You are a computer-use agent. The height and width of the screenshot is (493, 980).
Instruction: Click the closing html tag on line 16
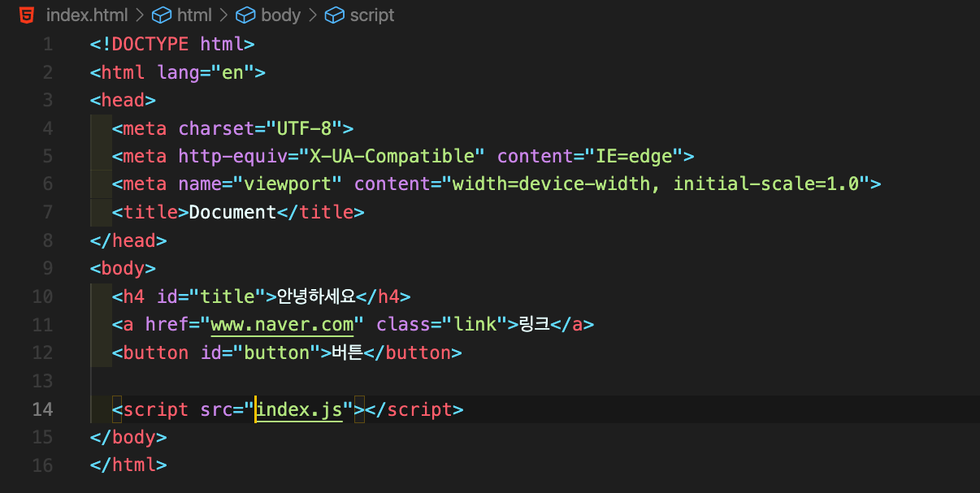click(x=128, y=465)
